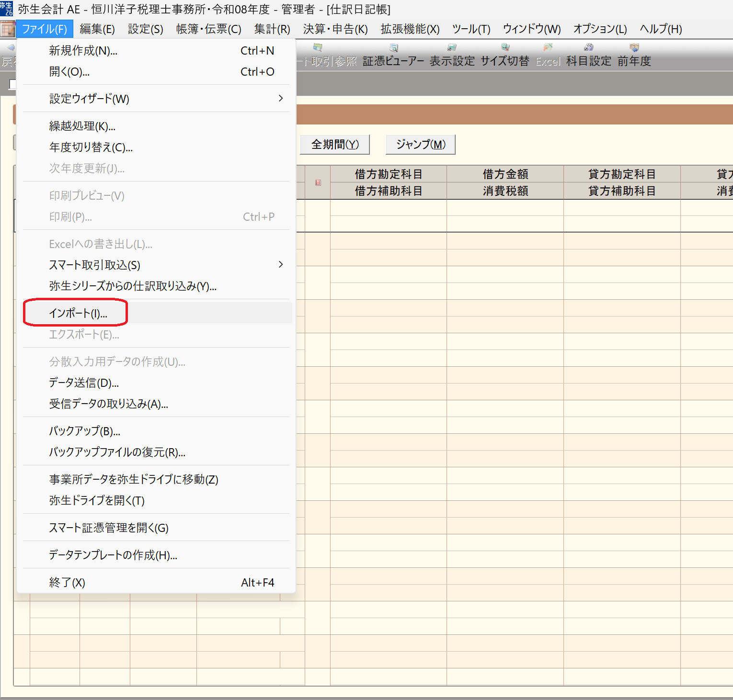Open the 決算・申告 menu
733x700 pixels.
335,29
